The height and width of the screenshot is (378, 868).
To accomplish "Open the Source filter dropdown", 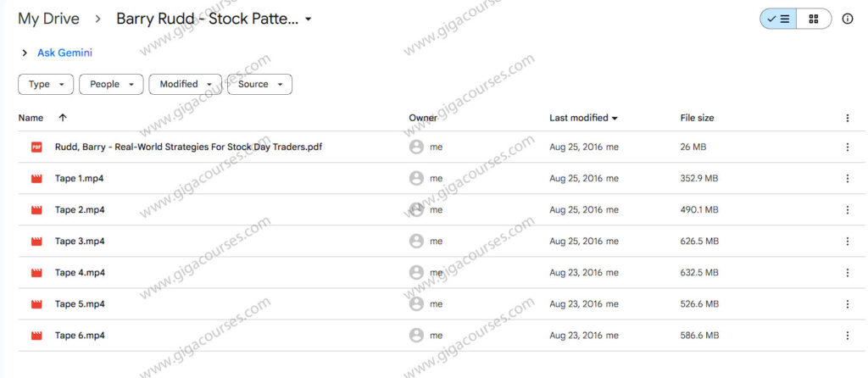I will click(259, 84).
